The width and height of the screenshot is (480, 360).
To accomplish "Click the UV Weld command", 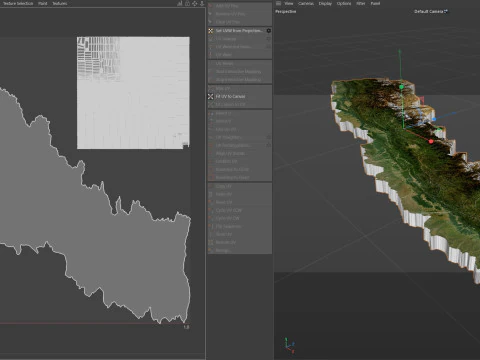I will (240, 55).
